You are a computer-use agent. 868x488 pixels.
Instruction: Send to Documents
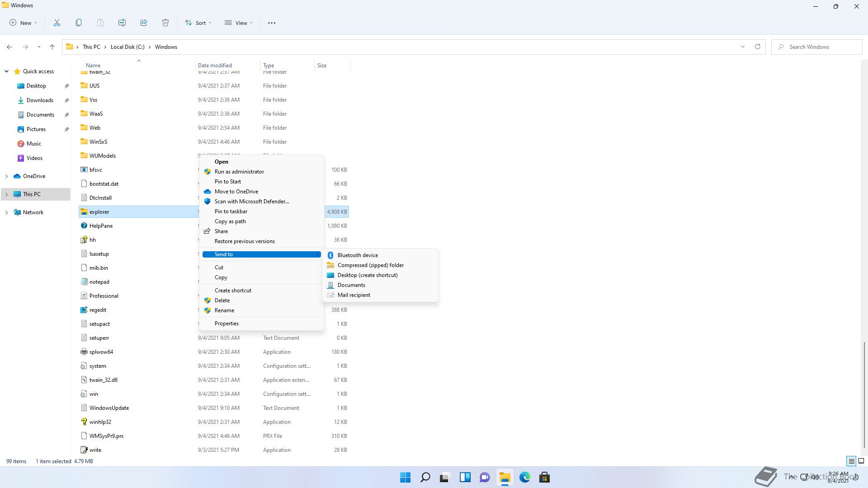click(380, 285)
